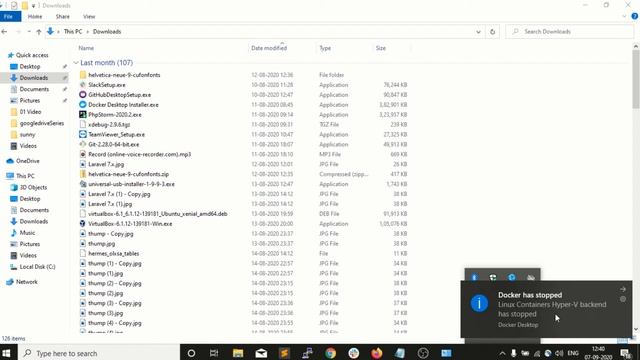The height and width of the screenshot is (360, 640).
Task: Click the notification settings gear icon
Action: 623,299
